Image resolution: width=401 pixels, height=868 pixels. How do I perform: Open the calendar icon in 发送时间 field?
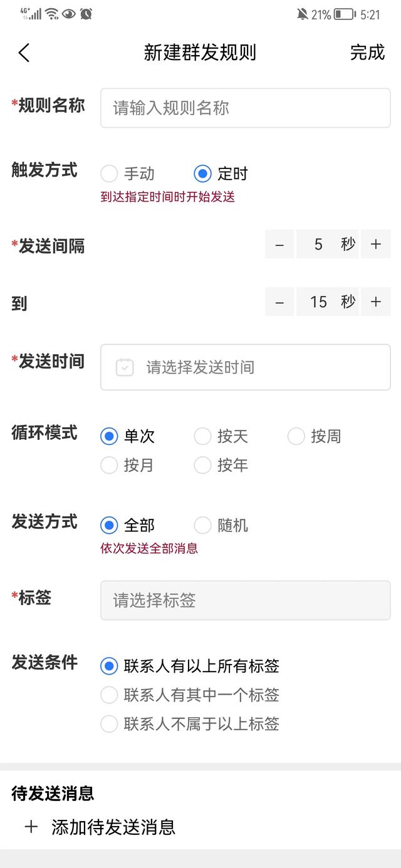124,368
